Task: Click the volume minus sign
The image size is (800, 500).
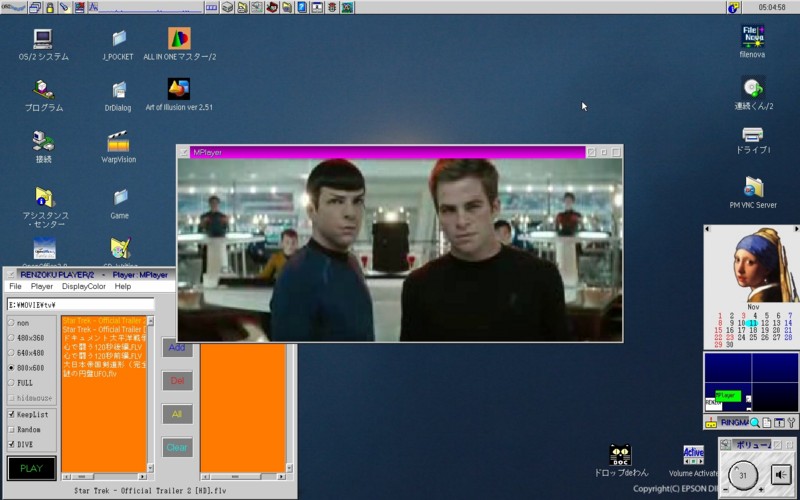Action: [726, 490]
